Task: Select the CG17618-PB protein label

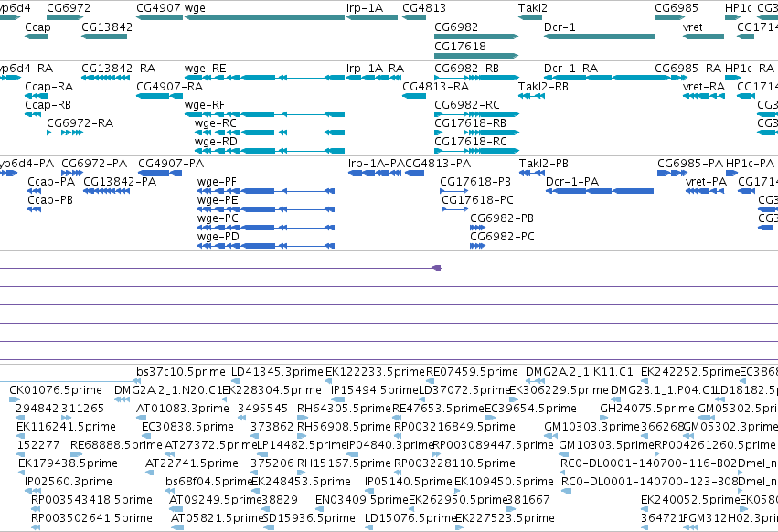Action: tap(475, 182)
